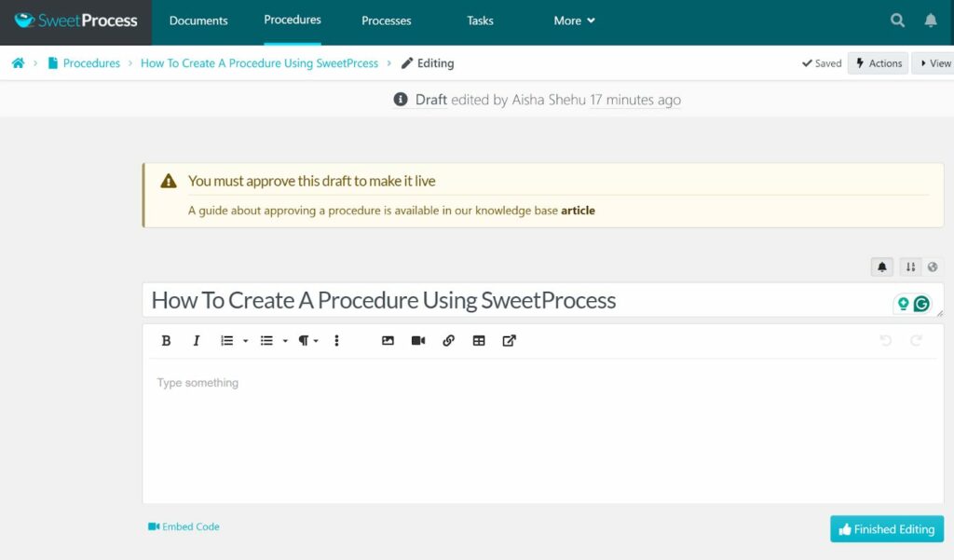Open the paragraph format dropdown
The width and height of the screenshot is (954, 560).
coord(307,341)
